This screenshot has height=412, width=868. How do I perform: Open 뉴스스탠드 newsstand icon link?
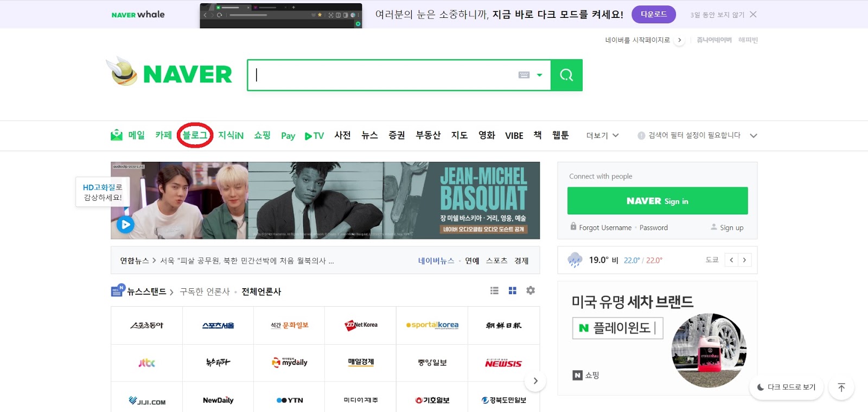click(x=118, y=290)
